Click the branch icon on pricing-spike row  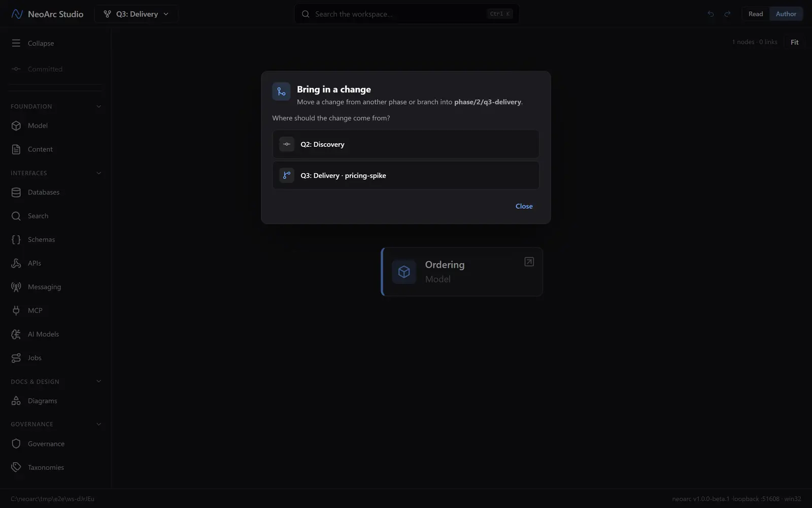287,175
